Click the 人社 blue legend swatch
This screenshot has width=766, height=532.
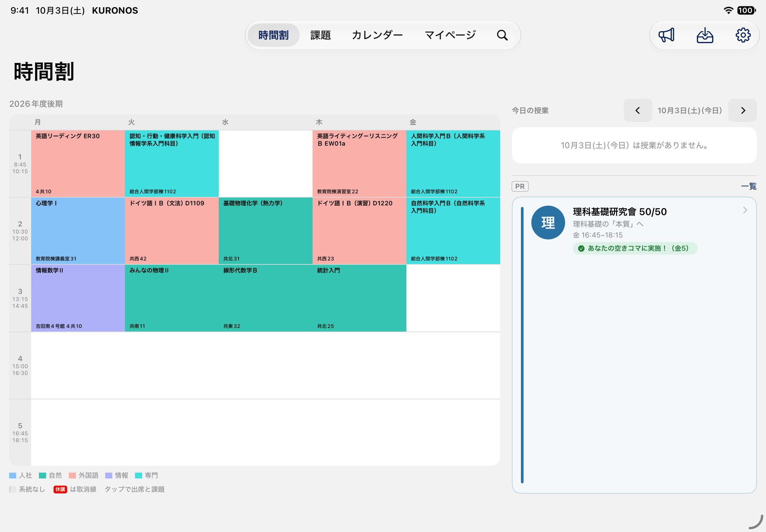click(12, 475)
